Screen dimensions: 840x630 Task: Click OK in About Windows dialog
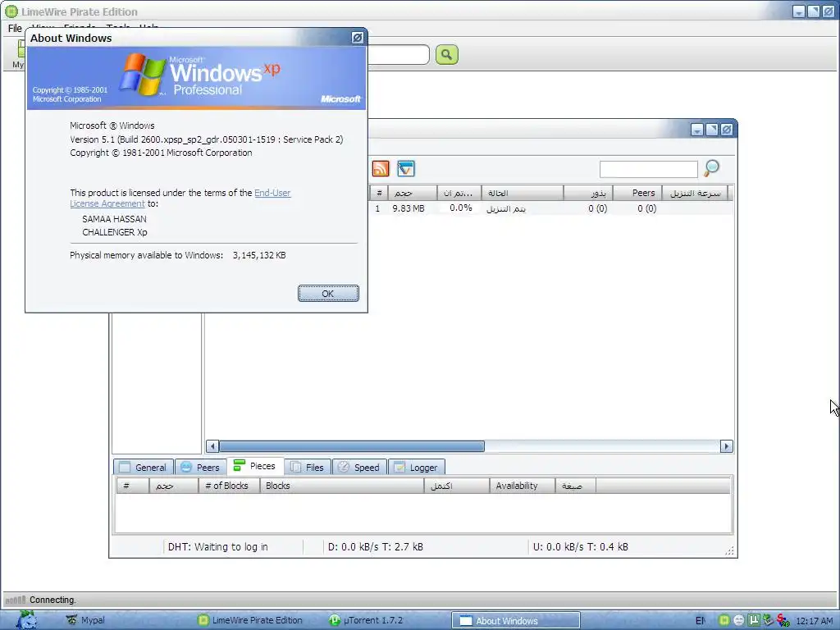pyautogui.click(x=328, y=294)
